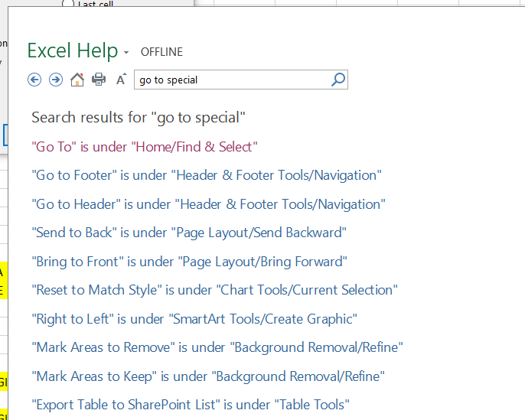
Task: Click the "Right to Left" SmartArt result
Action: (x=194, y=319)
